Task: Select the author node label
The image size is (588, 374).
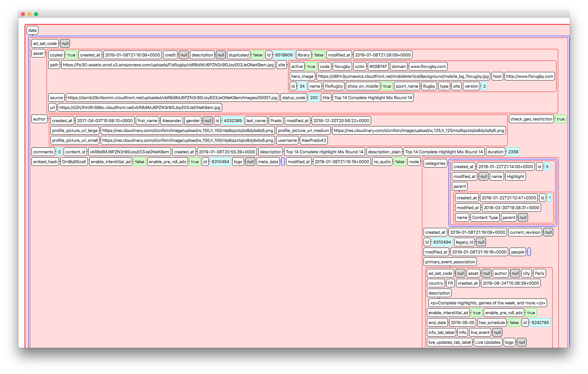Action: (39, 119)
